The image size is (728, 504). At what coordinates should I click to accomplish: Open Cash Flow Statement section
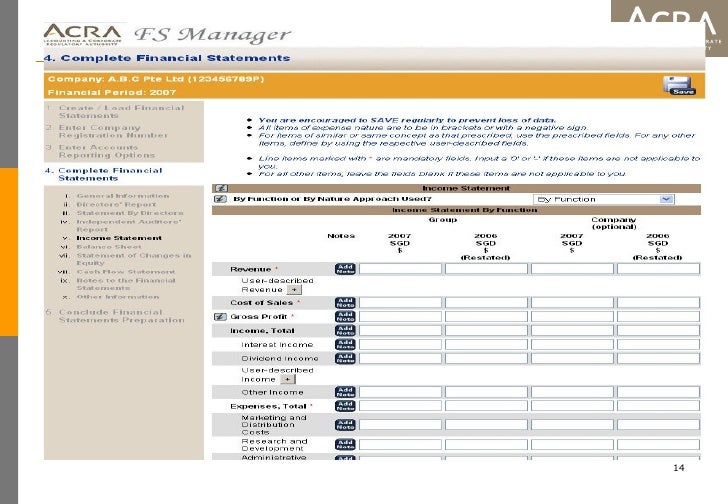click(x=125, y=272)
